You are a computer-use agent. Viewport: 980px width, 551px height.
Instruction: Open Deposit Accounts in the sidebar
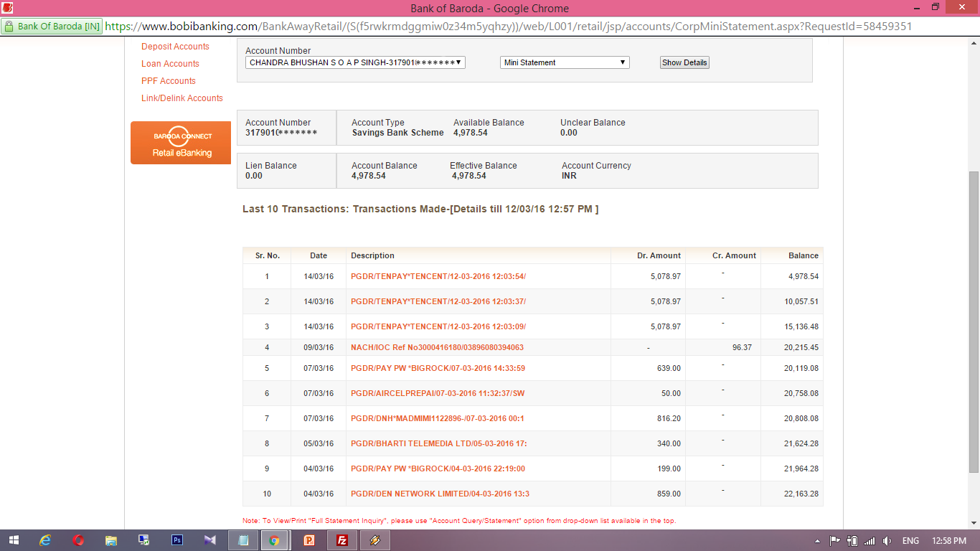pyautogui.click(x=175, y=47)
